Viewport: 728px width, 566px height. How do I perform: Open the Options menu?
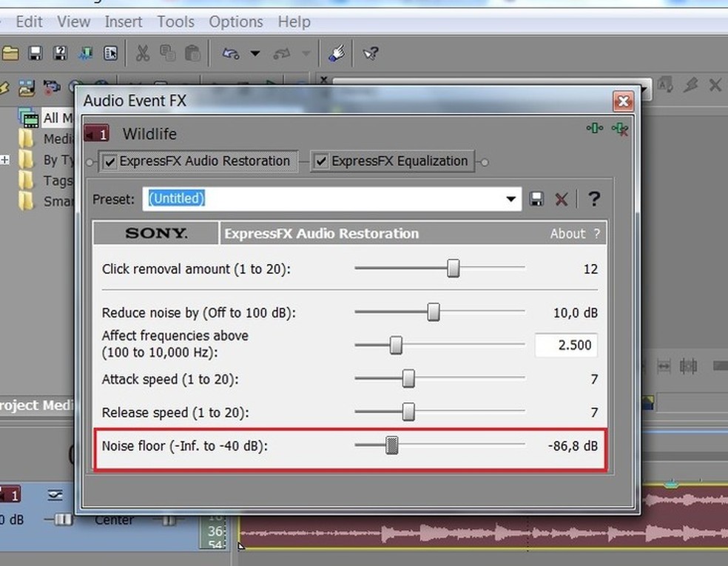click(x=235, y=21)
